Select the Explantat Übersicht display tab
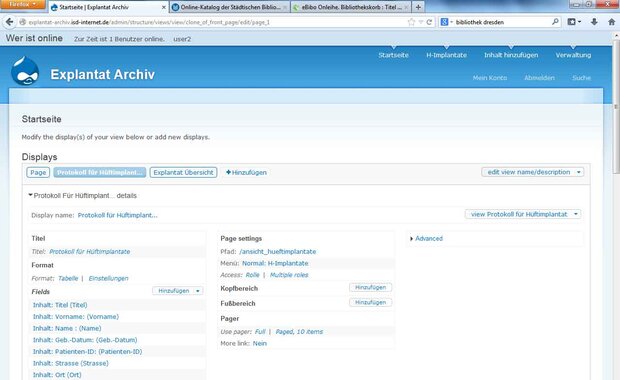620x380 pixels. point(183,172)
